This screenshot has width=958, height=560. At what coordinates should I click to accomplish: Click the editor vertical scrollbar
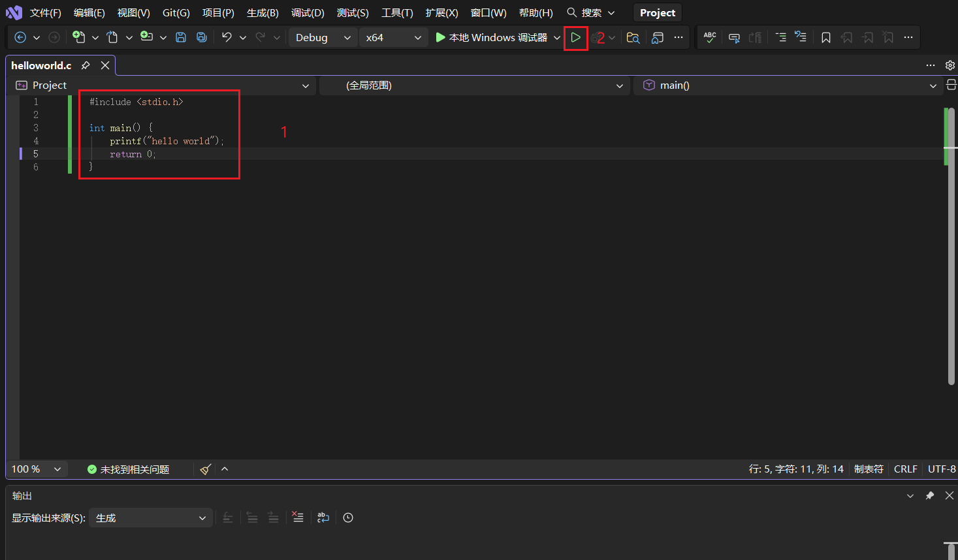(x=951, y=245)
